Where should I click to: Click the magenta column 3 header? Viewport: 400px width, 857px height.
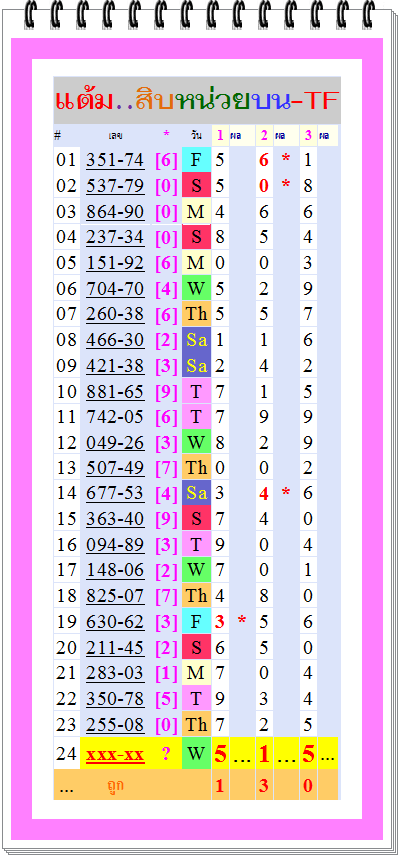click(308, 135)
